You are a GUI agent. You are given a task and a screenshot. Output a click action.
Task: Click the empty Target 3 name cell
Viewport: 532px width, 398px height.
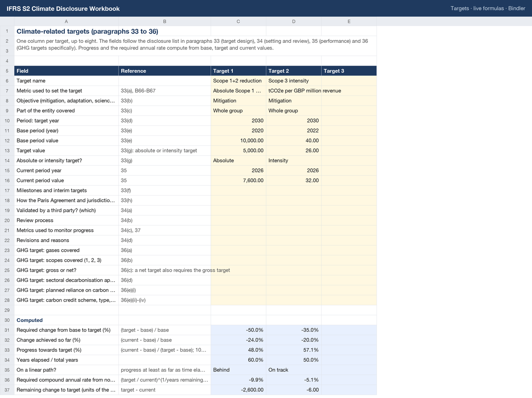(x=349, y=81)
